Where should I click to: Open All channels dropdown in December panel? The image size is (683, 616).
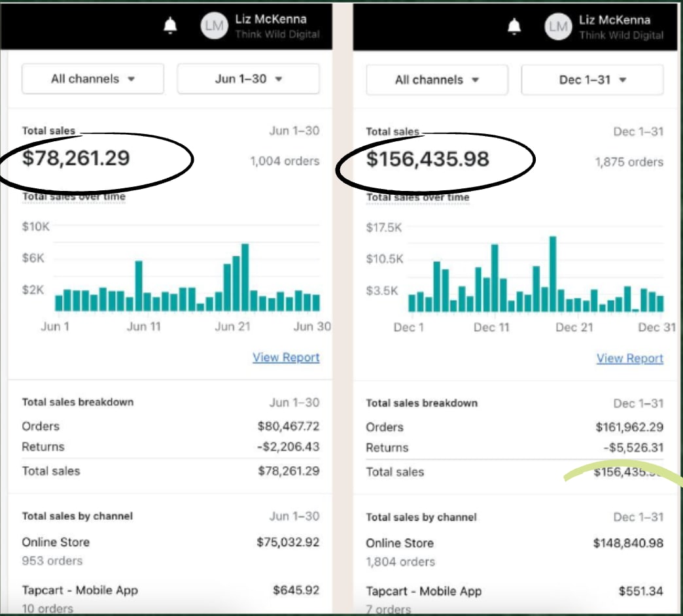[437, 80]
